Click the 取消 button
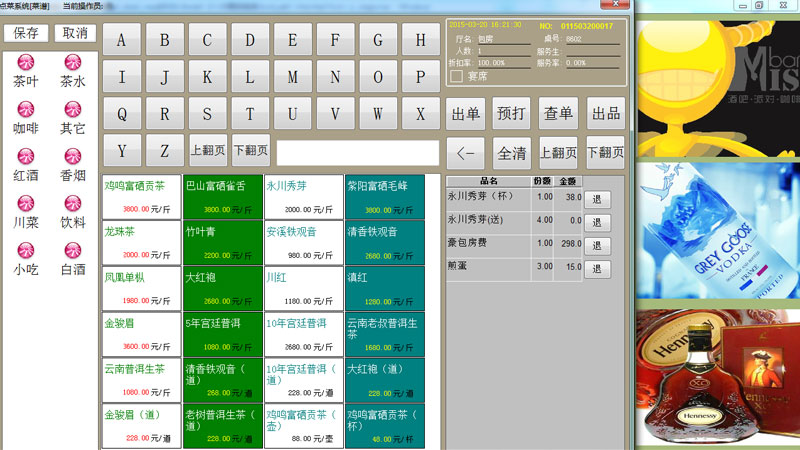The height and width of the screenshot is (450, 800). (74, 33)
